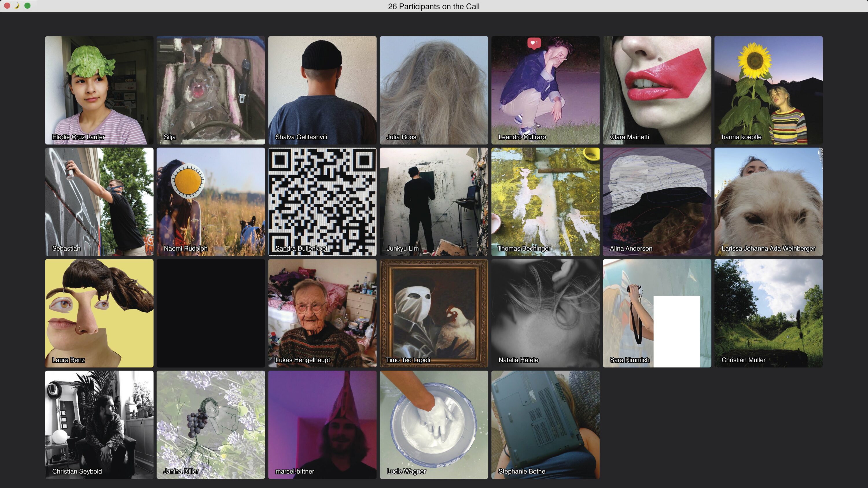Click Timo Teo Lupoli's framed painting tile
The height and width of the screenshot is (488, 868).
tap(434, 313)
